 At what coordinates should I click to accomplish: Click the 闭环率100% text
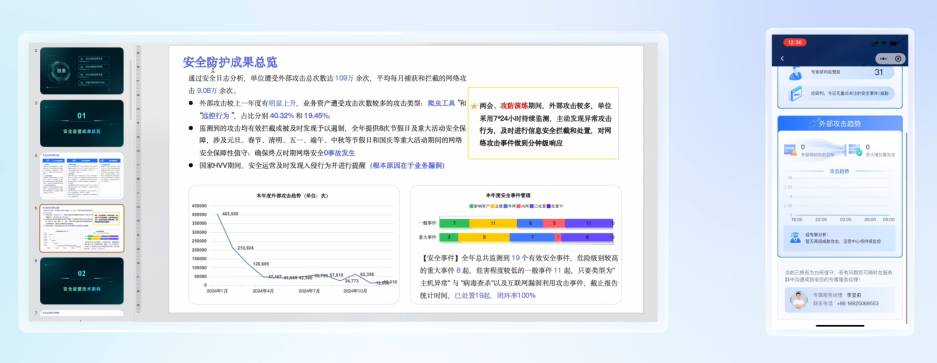(x=515, y=295)
